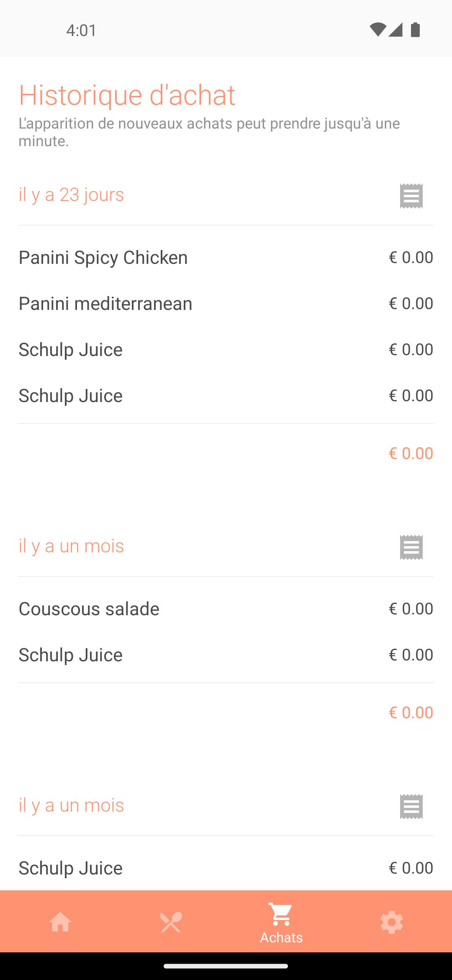Open the food menu fork-and-spoon tab
Viewport: 452px width, 980px height.
(x=171, y=922)
